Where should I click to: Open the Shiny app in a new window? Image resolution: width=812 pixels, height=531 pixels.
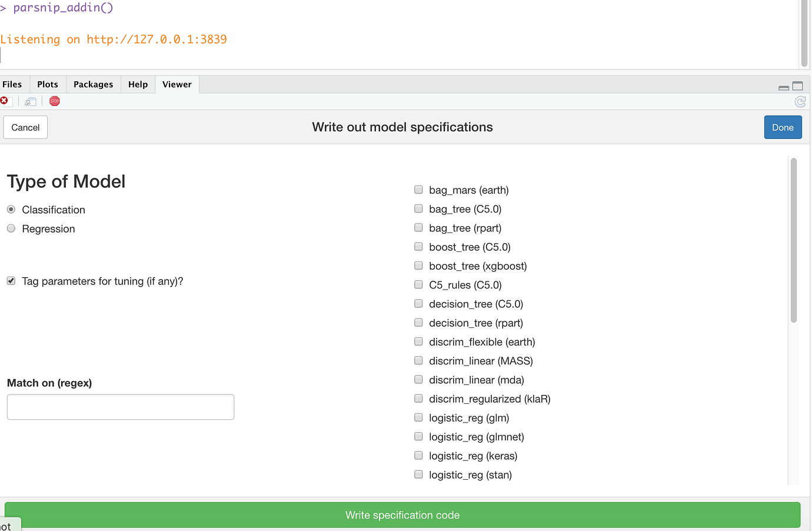click(x=29, y=101)
